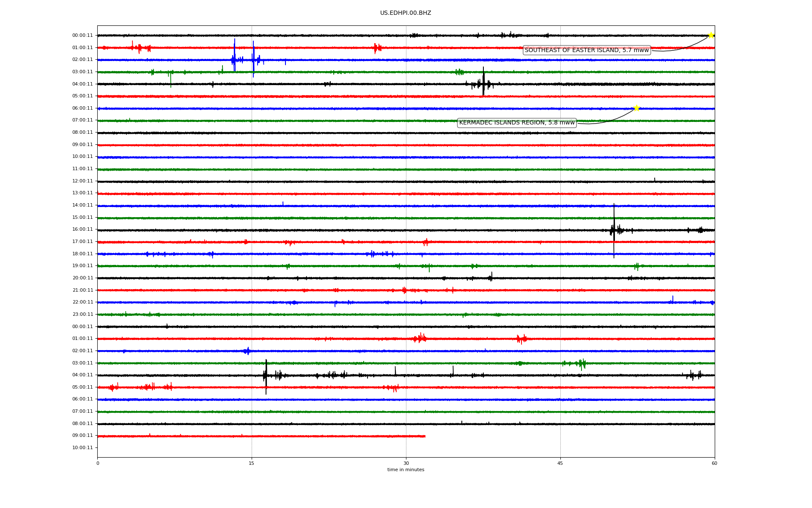Click the SOUTHEAST OF EASTER ISLAND annotation label
Image resolution: width=812 pixels, height=508 pixels.
587,50
